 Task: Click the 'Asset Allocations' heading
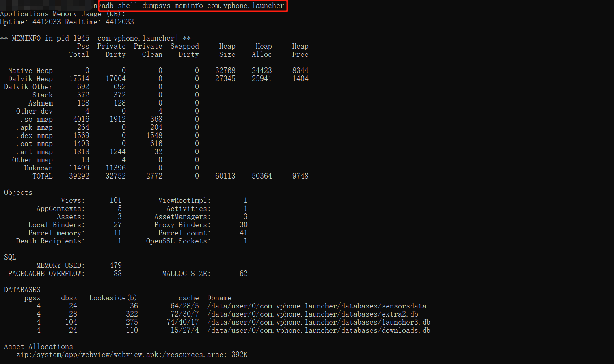39,347
